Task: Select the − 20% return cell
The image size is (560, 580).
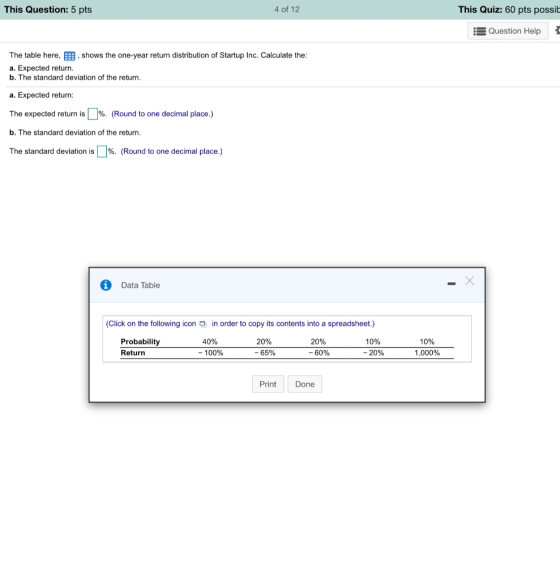Action: 373,353
